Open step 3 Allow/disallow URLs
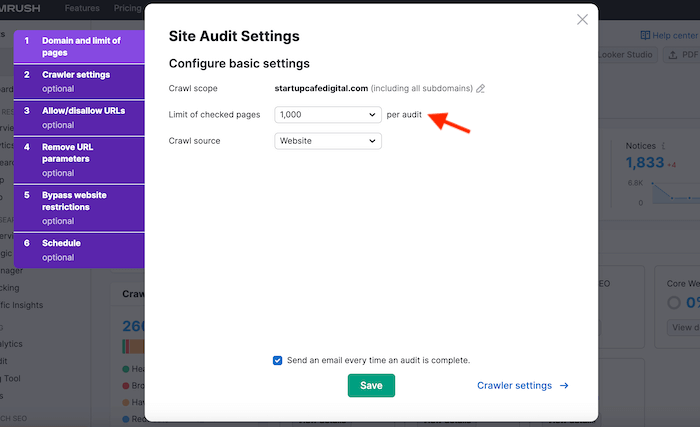700x427 pixels. click(80, 116)
